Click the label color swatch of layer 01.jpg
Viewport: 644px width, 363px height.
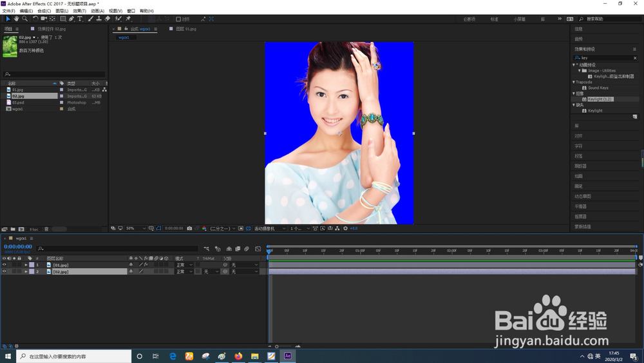click(32, 265)
